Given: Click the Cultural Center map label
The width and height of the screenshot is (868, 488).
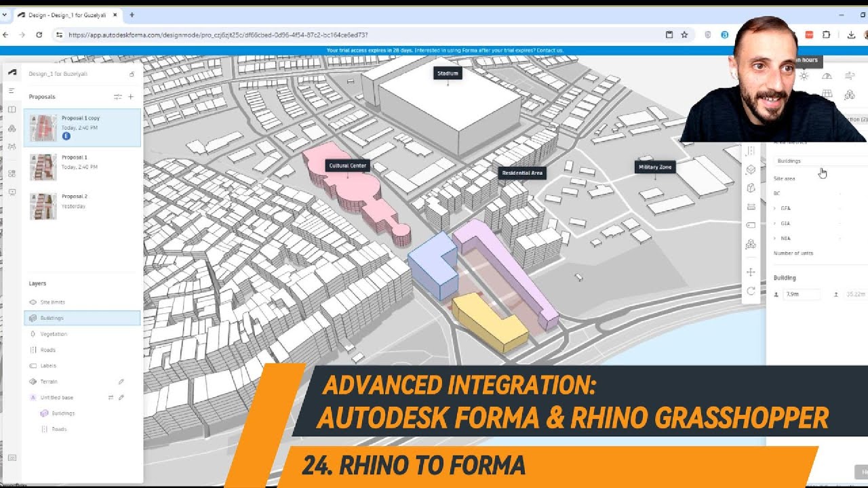Looking at the screenshot, I should point(348,165).
